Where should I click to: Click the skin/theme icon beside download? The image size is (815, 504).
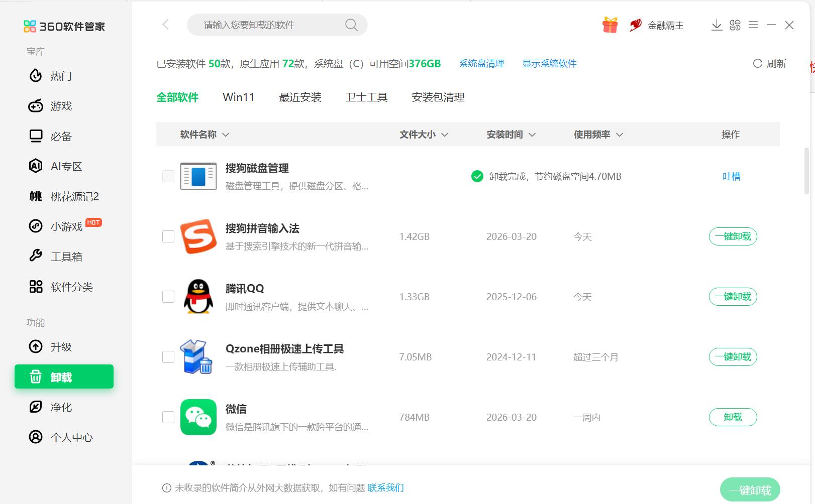click(735, 25)
